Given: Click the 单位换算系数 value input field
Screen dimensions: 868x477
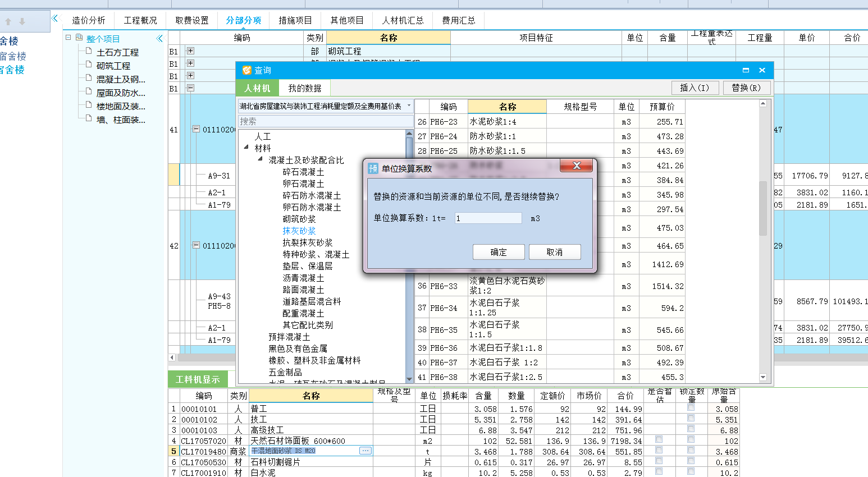Looking at the screenshot, I should pos(488,218).
